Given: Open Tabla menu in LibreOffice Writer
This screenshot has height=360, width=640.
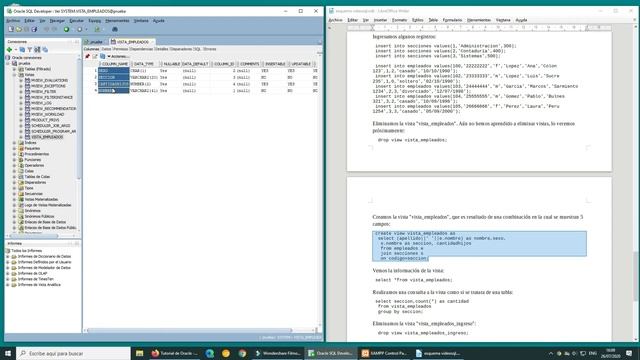Looking at the screenshot, I should click(x=433, y=20).
